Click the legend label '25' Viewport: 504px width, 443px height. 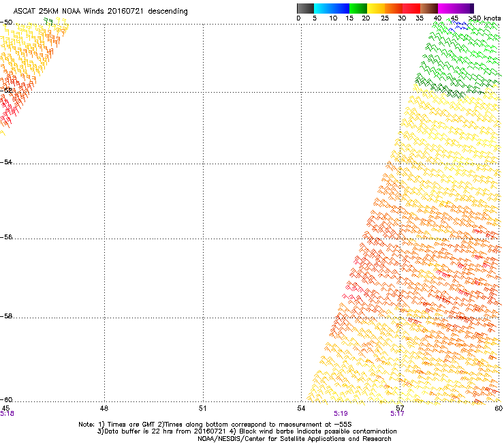tap(385, 18)
